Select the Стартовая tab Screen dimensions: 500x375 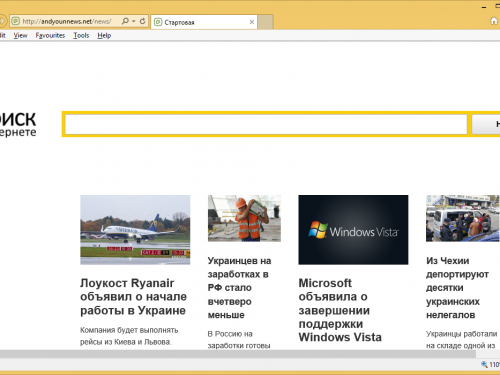point(204,22)
